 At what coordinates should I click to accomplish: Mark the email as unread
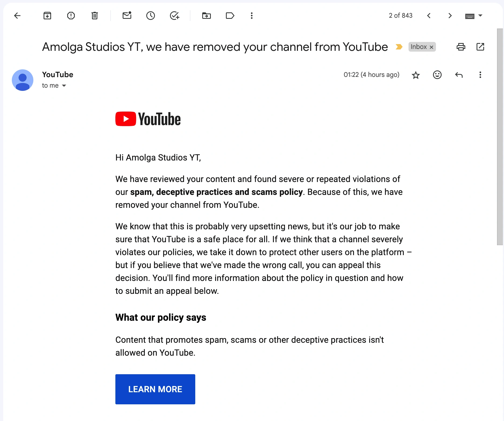127,16
